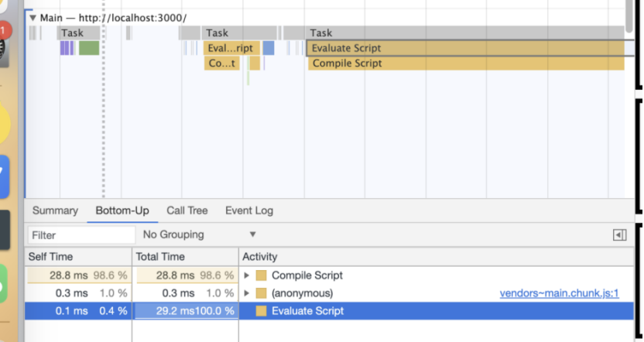Viewport: 644px width, 342px height.
Task: Select the Event Log tab
Action: (x=248, y=210)
